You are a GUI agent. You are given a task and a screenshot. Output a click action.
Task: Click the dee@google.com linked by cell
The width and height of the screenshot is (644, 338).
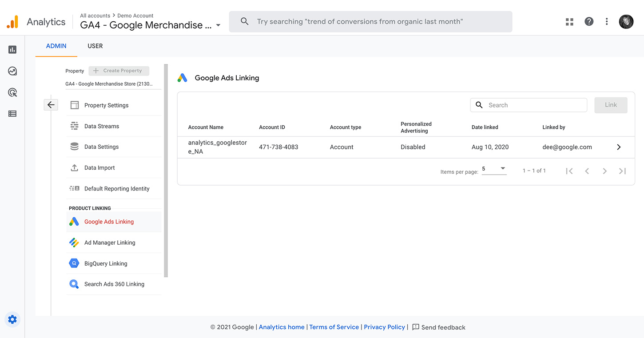click(x=567, y=147)
